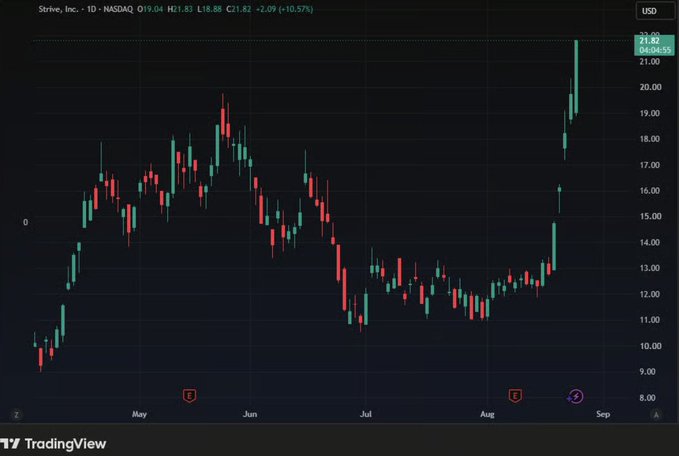Click the 10.00 price axis label
The height and width of the screenshot is (456, 679).
tap(650, 346)
